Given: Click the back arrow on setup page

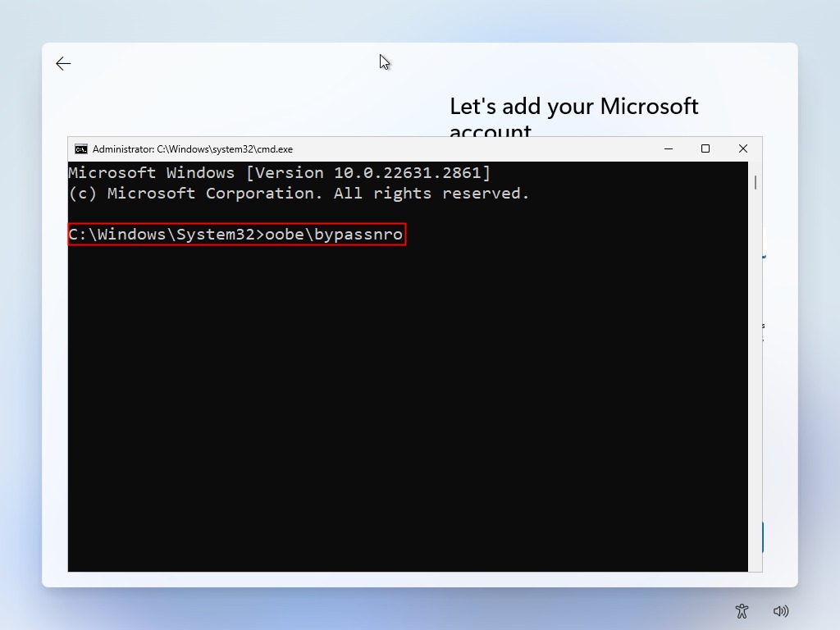Looking at the screenshot, I should 63,64.
